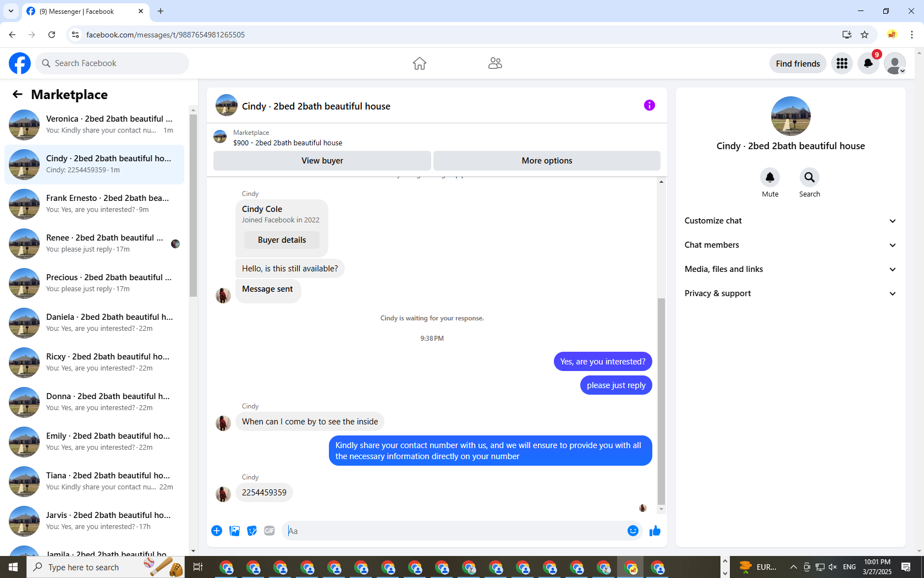Open the Emily conversation
The image size is (924, 578).
(x=95, y=441)
